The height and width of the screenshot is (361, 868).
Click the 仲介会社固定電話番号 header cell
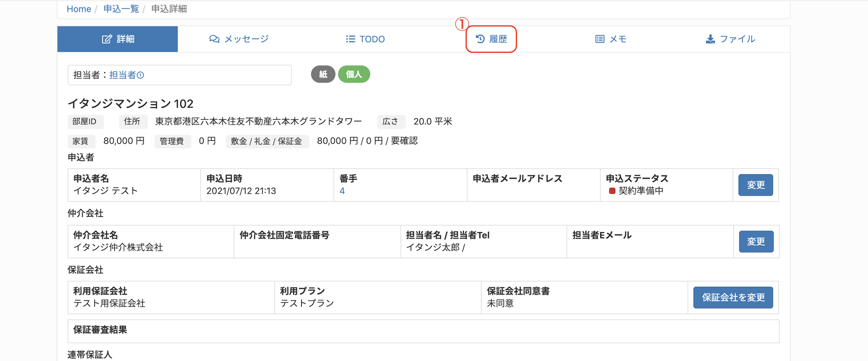coord(317,242)
